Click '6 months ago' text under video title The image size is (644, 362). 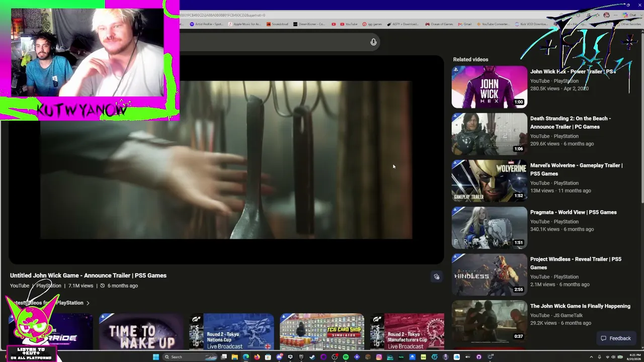(x=122, y=286)
